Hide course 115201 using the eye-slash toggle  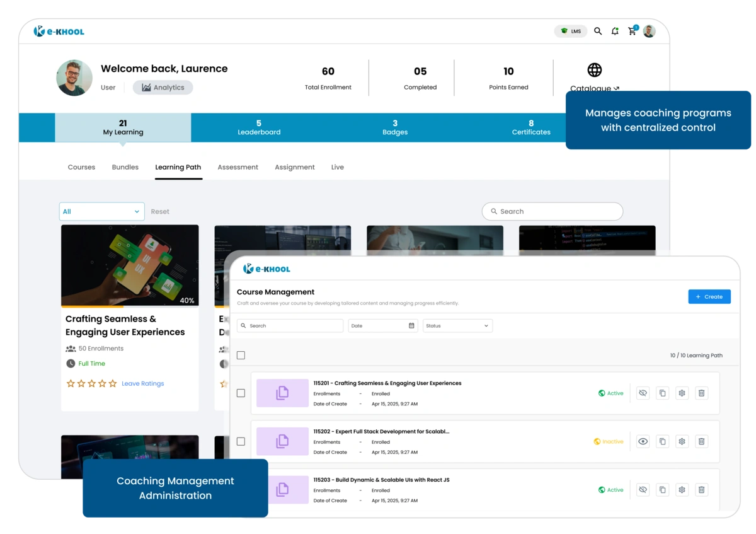(643, 393)
